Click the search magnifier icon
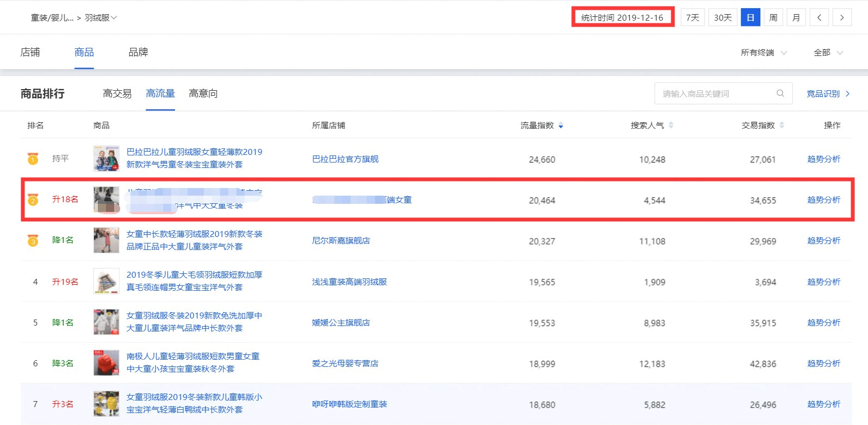 pyautogui.click(x=780, y=93)
